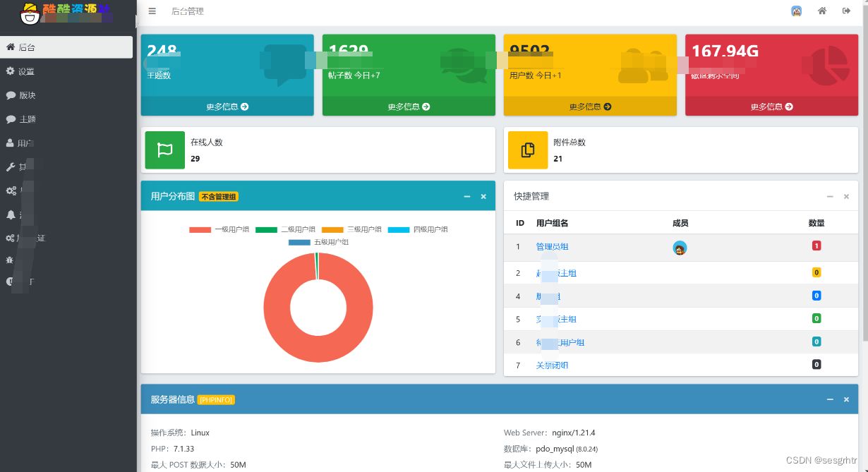The height and width of the screenshot is (472, 868).
Task: Close the 快捷管理 panel
Action: 846,196
